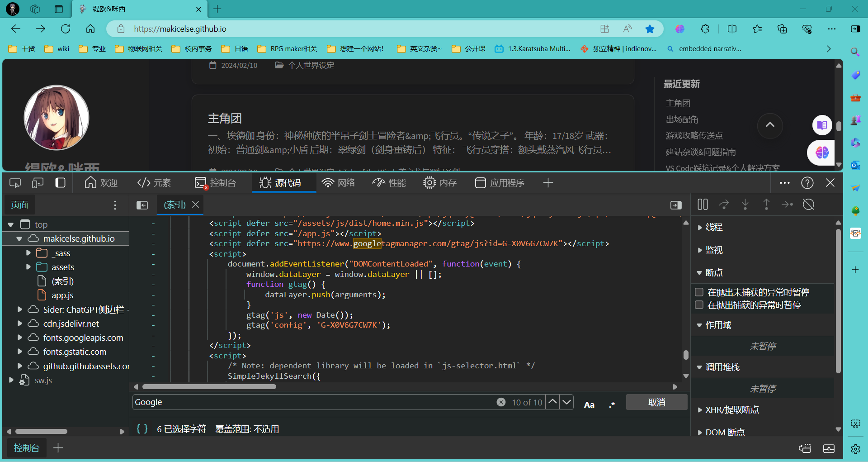Open the wiki bookmark folder
This screenshot has width=868, height=462.
pyautogui.click(x=57, y=49)
